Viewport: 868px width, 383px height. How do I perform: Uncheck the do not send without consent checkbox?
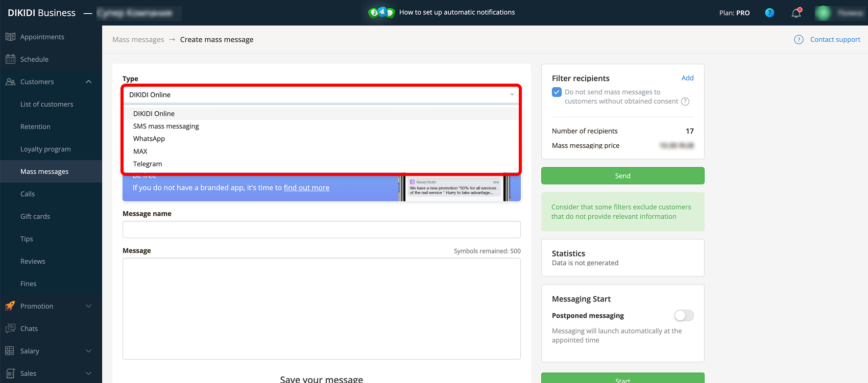coord(557,92)
